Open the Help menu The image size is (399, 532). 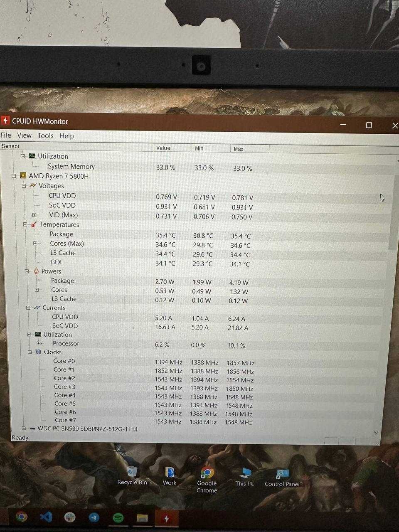[66, 136]
